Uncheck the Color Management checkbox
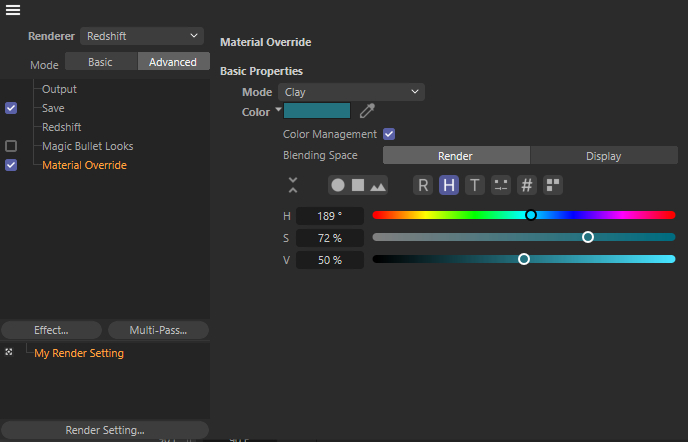Screen dimensions: 688x442 389,134
